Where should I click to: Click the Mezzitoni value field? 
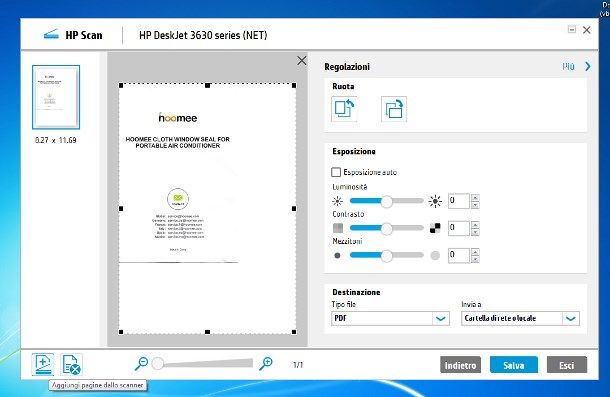pyautogui.click(x=459, y=255)
